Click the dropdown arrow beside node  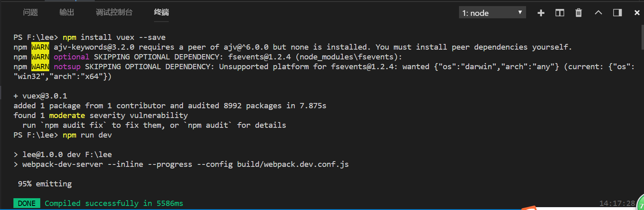(520, 13)
